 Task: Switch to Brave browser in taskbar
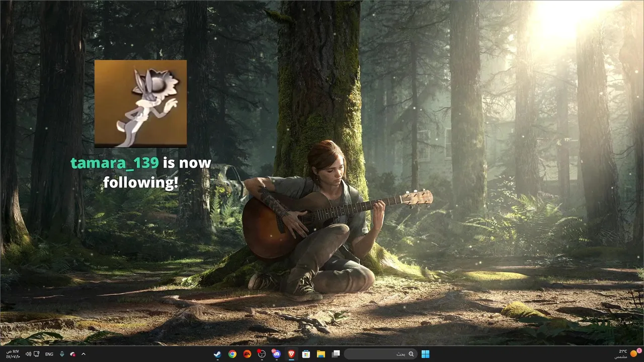point(291,354)
